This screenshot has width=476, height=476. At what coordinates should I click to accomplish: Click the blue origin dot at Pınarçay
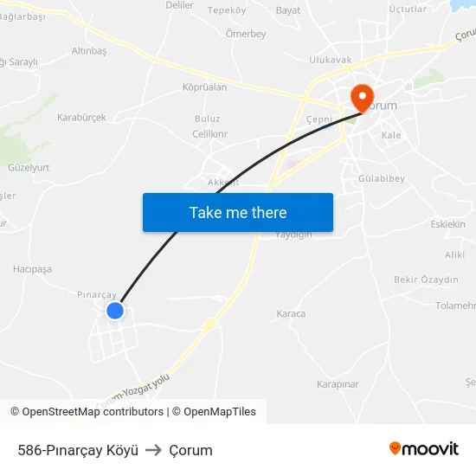point(115,311)
